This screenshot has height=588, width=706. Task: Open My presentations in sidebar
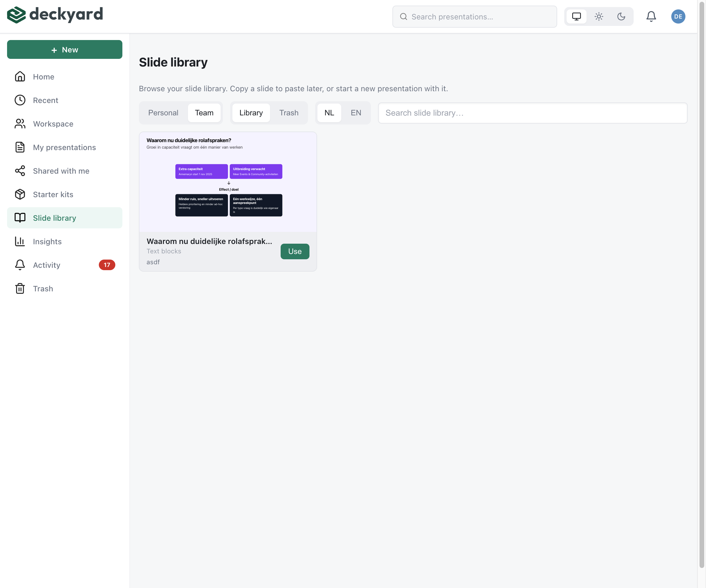(64, 147)
